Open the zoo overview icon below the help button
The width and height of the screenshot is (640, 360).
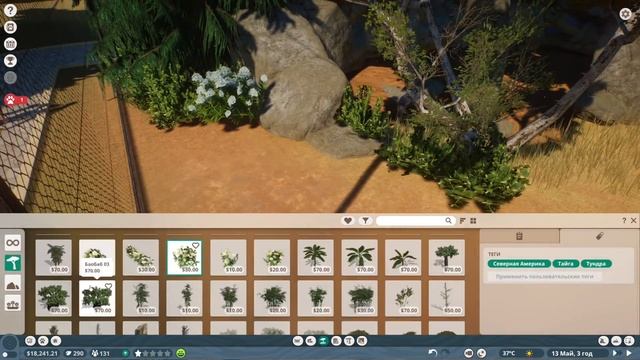[10, 27]
